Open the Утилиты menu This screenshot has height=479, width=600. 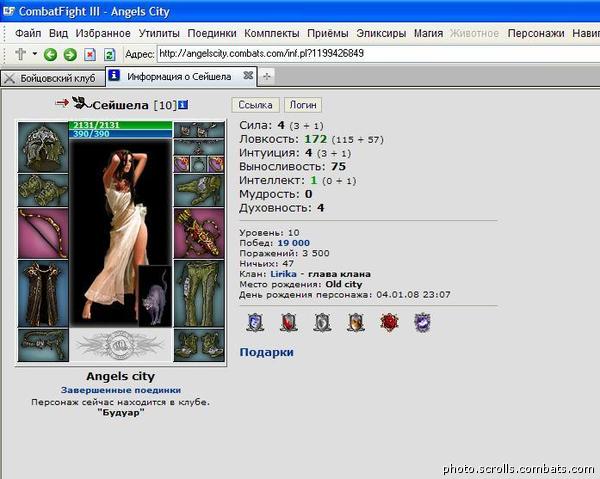[x=159, y=33]
